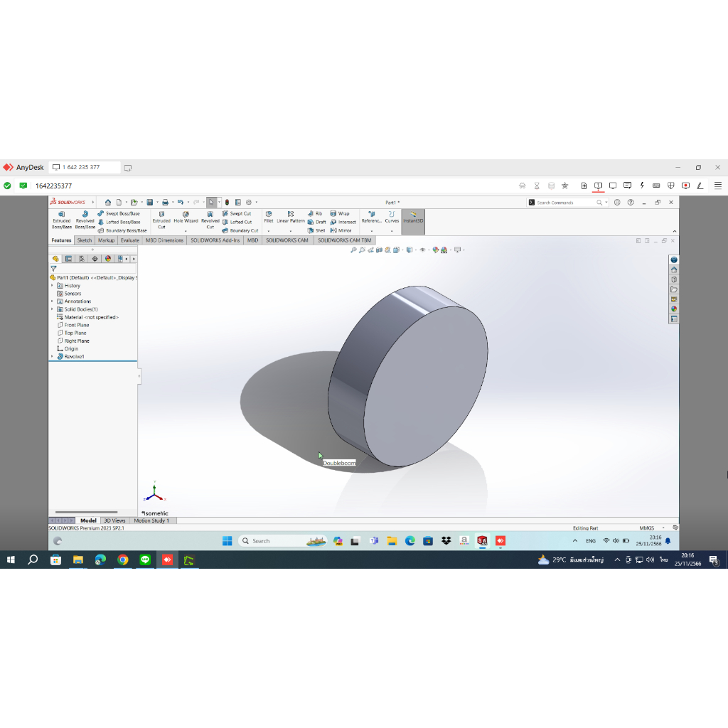The image size is (728, 728).
Task: Expand the Revolve1 feature in the tree
Action: 50,357
